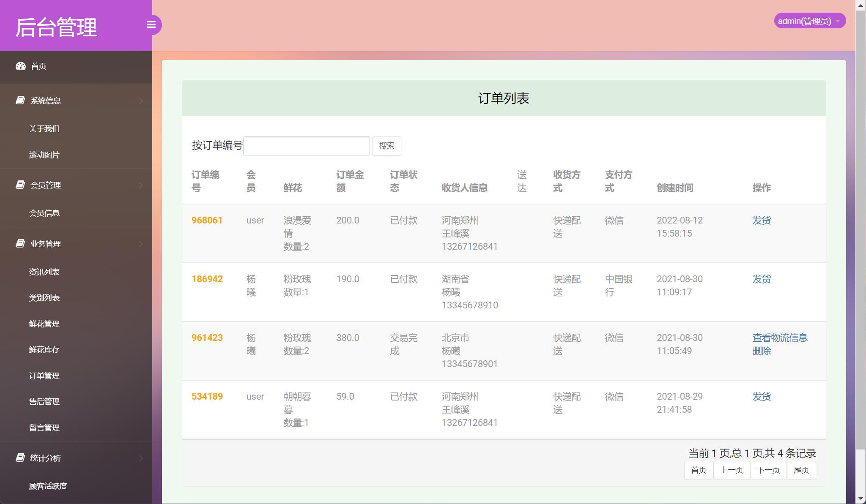Screen dimensions: 866x504
Task: Click the 搜索 button
Action: pyautogui.click(x=386, y=146)
